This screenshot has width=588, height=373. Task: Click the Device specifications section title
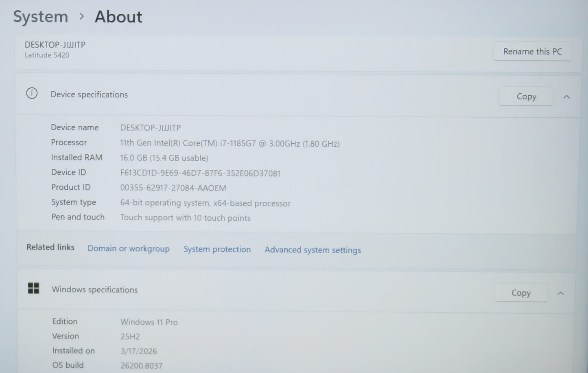point(89,94)
